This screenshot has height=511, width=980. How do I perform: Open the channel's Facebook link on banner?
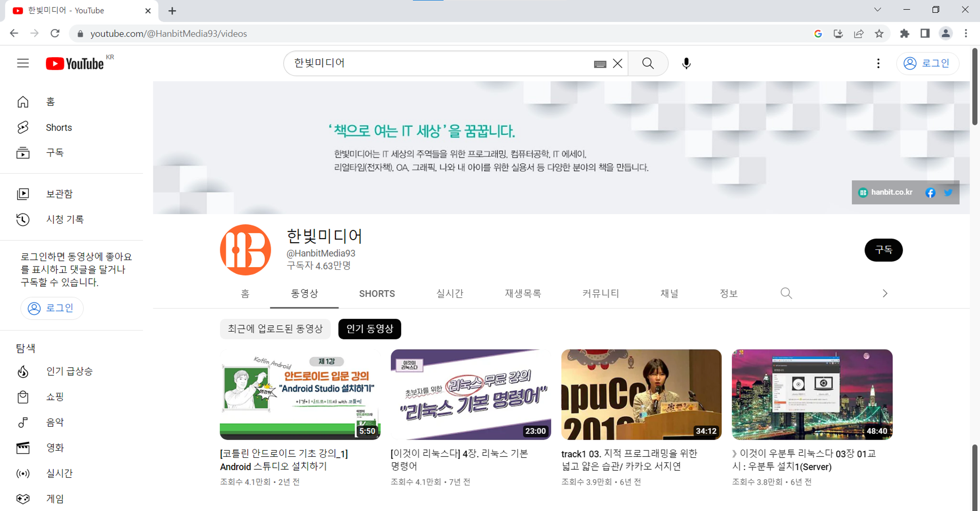tap(930, 193)
